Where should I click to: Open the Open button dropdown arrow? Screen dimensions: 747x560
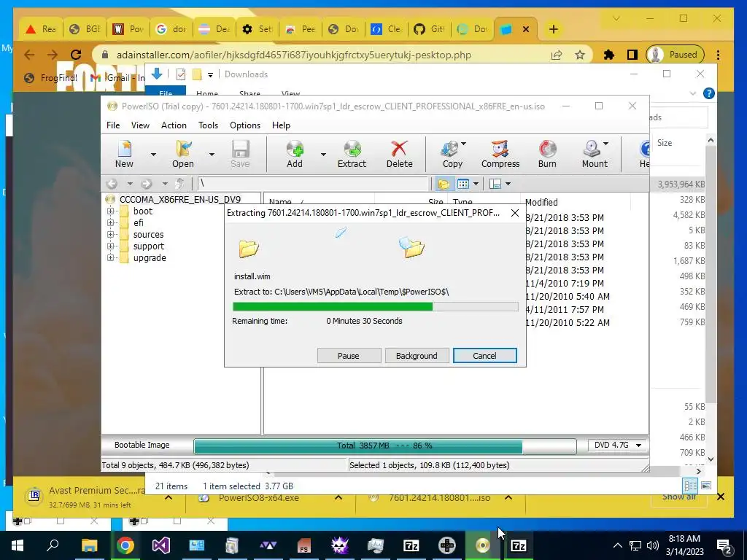212,155
